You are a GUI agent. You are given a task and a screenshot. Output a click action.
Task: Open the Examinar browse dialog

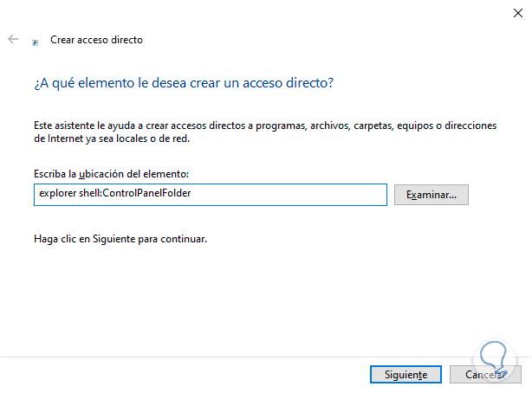point(431,195)
